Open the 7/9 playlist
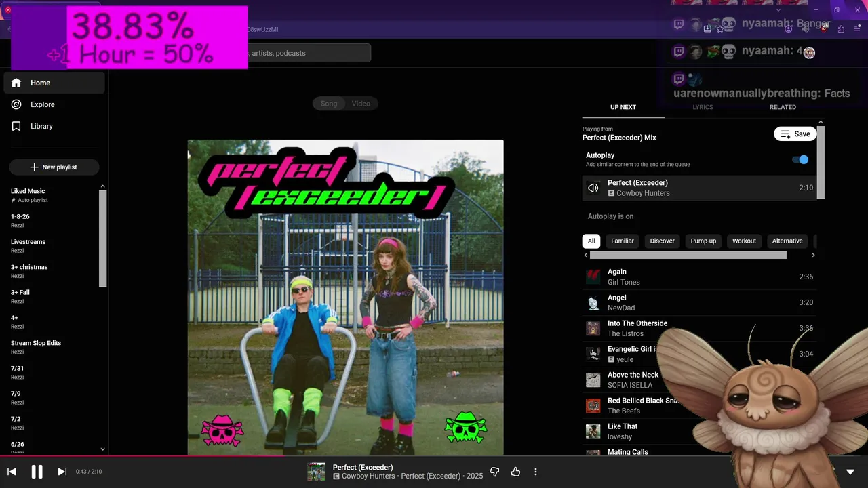Viewport: 868px width, 488px height. click(x=53, y=398)
